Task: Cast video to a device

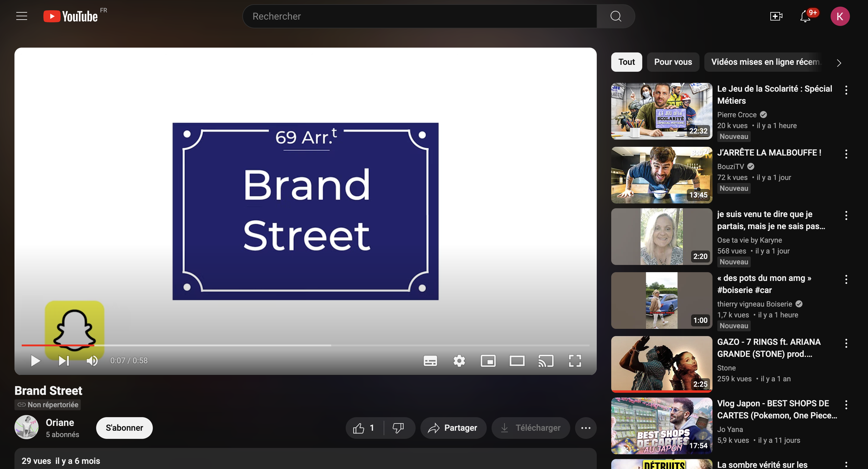Action: tap(546, 361)
